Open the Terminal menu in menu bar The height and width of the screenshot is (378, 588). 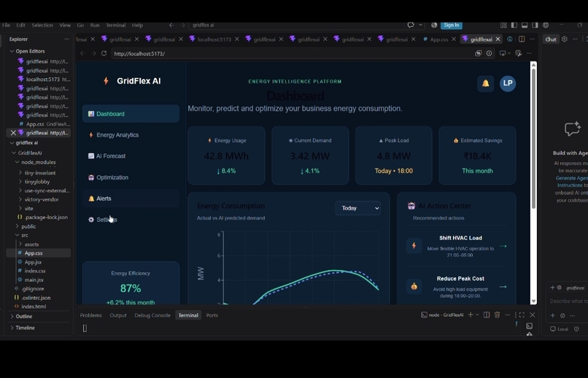point(115,25)
